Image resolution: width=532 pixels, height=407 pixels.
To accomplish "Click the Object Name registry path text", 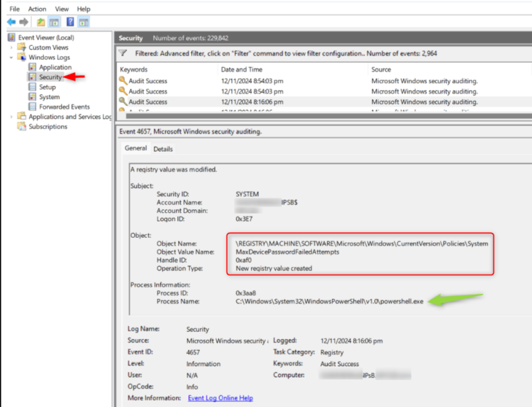I will (362, 243).
